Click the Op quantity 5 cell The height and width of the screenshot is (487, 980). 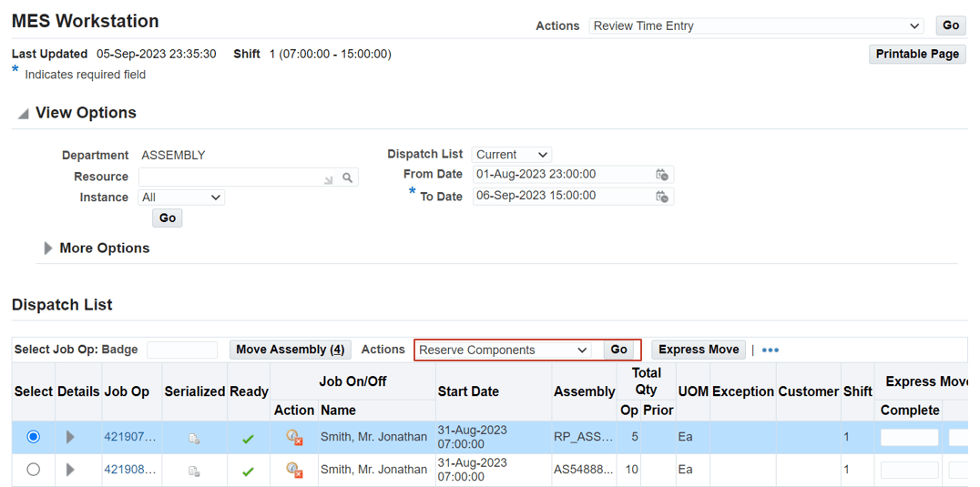pyautogui.click(x=635, y=437)
